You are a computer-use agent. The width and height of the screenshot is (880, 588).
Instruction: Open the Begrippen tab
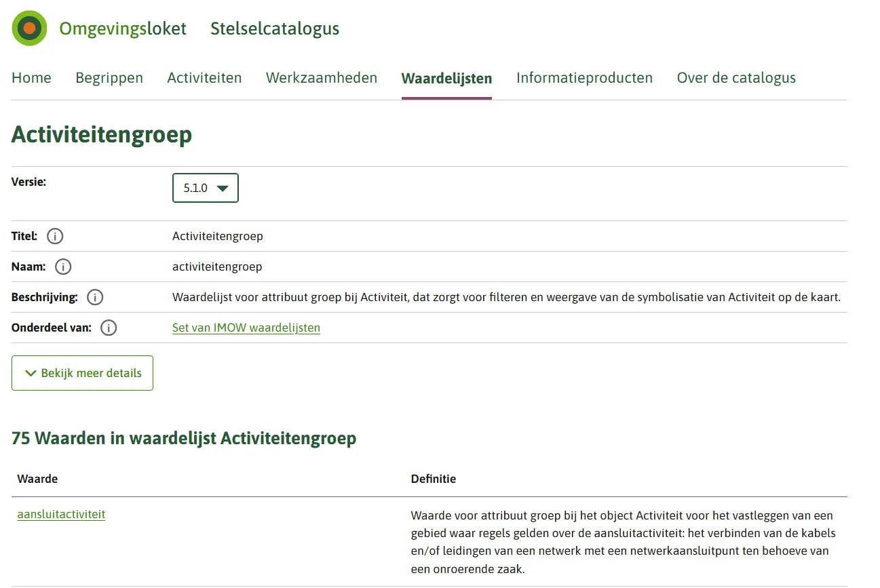point(109,78)
